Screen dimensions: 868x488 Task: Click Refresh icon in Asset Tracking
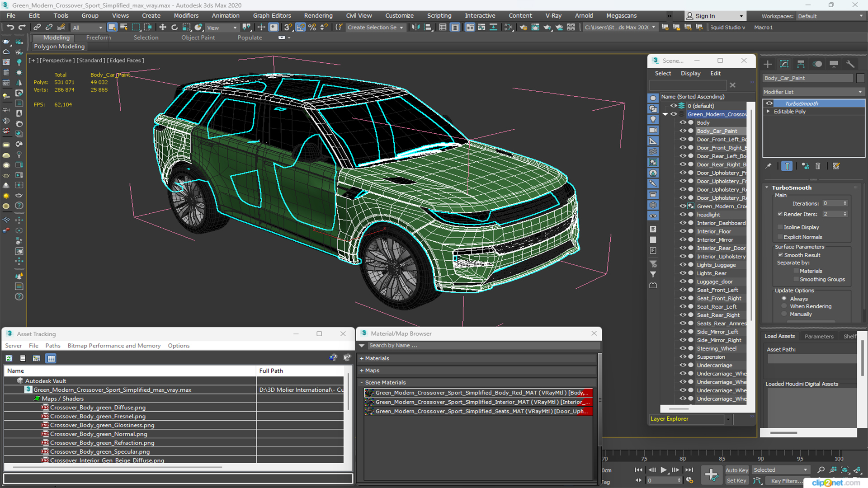(x=9, y=358)
